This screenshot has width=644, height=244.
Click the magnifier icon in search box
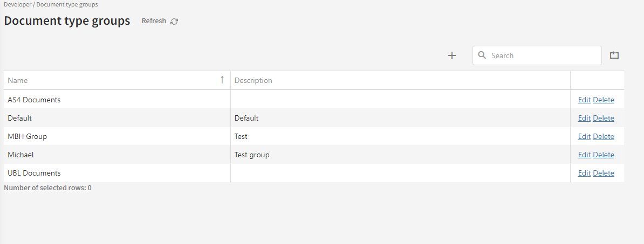482,55
